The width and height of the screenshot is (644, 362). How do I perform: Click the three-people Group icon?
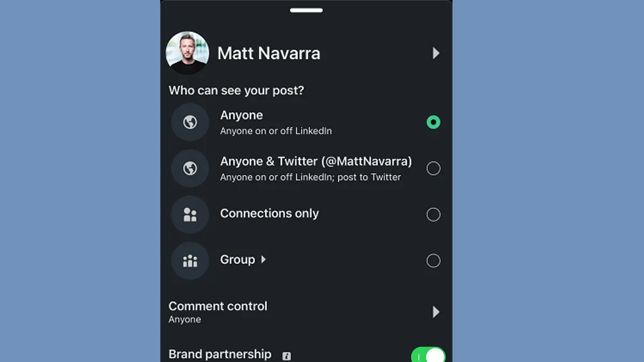coord(189,261)
